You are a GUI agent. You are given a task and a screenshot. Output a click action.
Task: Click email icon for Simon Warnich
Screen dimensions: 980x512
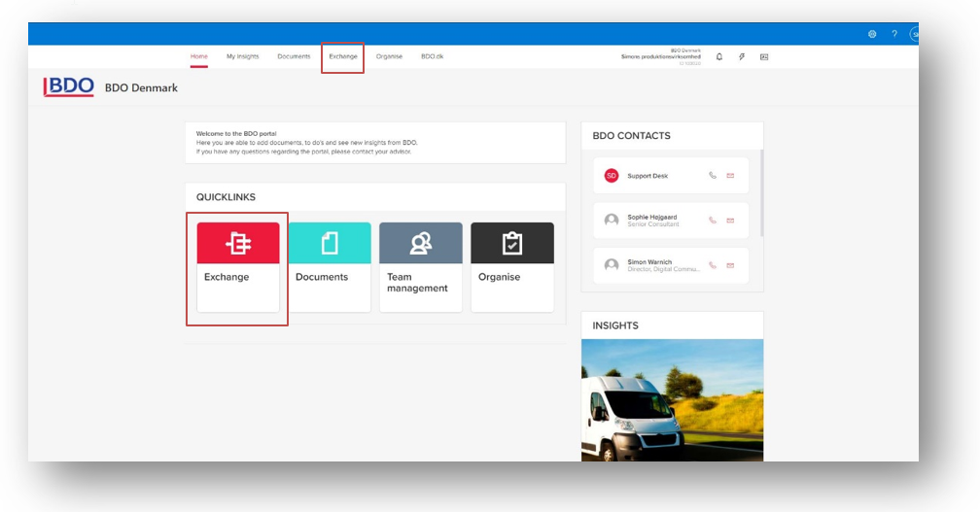pyautogui.click(x=730, y=265)
